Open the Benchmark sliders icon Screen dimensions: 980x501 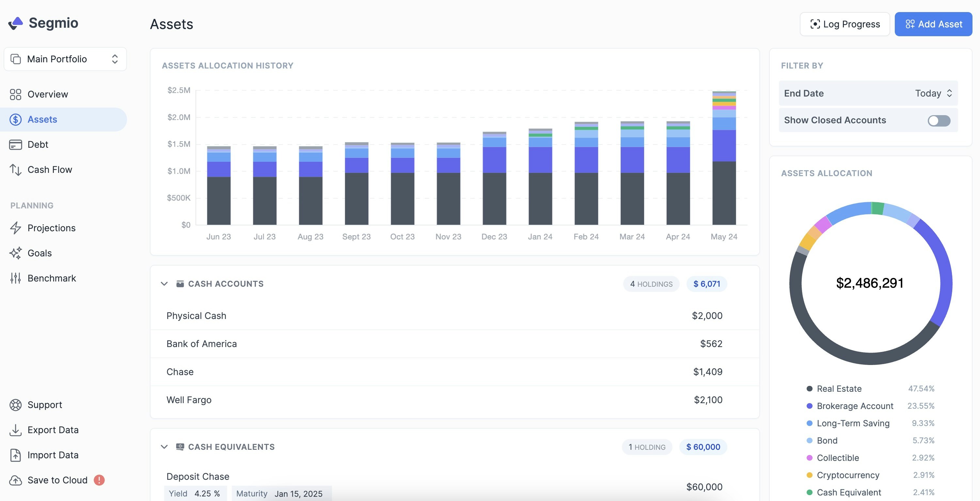coord(15,278)
